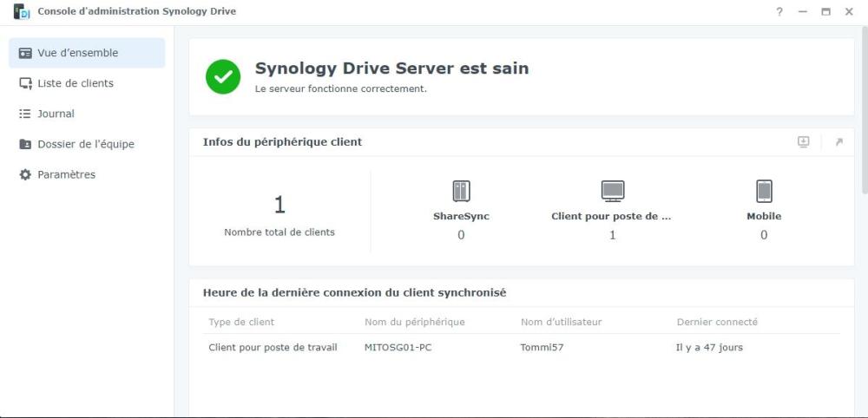
Task: Click the 'ShareSync' label
Action: (x=461, y=216)
